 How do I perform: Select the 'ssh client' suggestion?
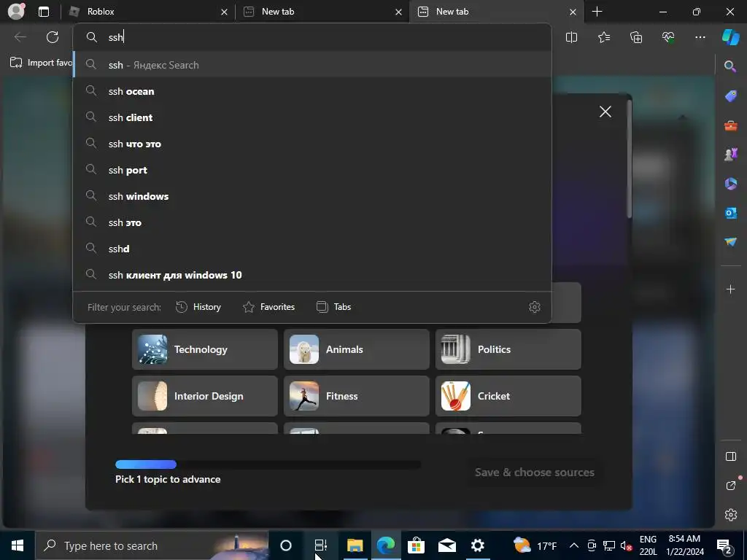click(x=312, y=117)
